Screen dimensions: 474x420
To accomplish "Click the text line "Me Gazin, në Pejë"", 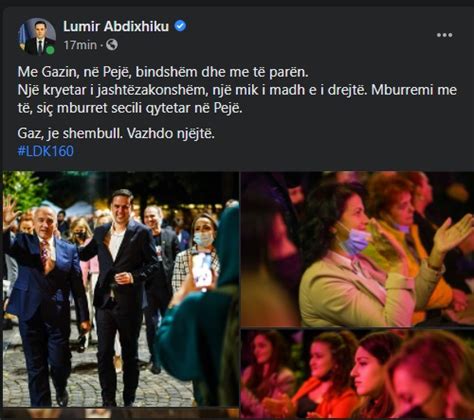I will [x=74, y=72].
